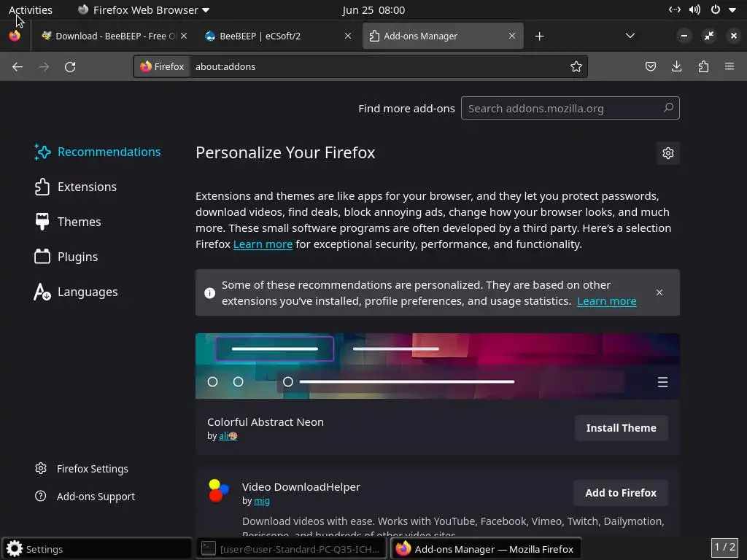This screenshot has height=560, width=747.
Task: Go back using the back arrow
Action: click(x=18, y=66)
